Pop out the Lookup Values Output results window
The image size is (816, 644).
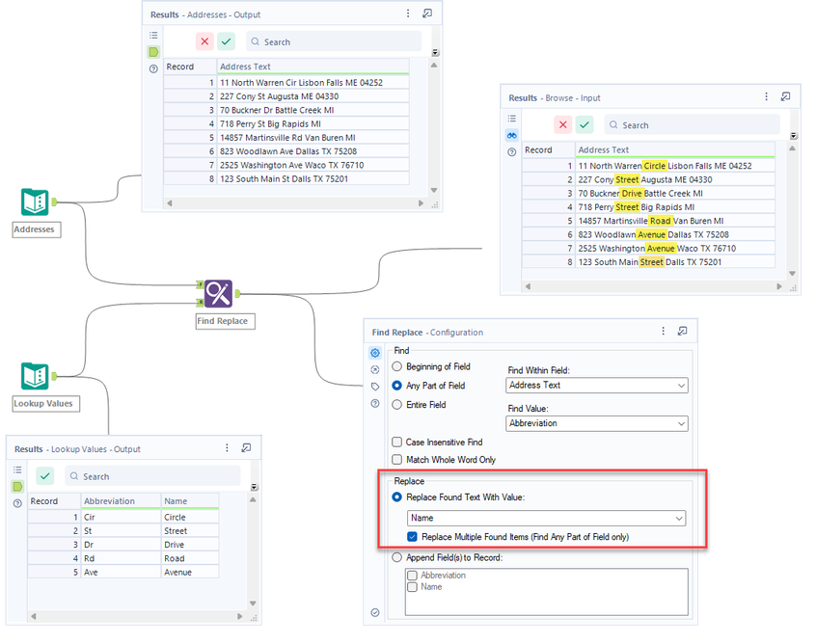[x=247, y=448]
